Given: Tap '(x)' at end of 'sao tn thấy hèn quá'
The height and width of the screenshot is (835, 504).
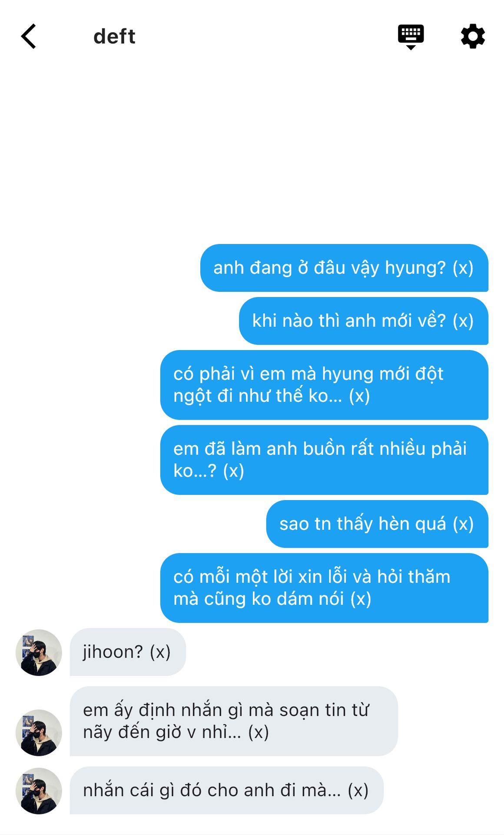Looking at the screenshot, I should [x=463, y=524].
